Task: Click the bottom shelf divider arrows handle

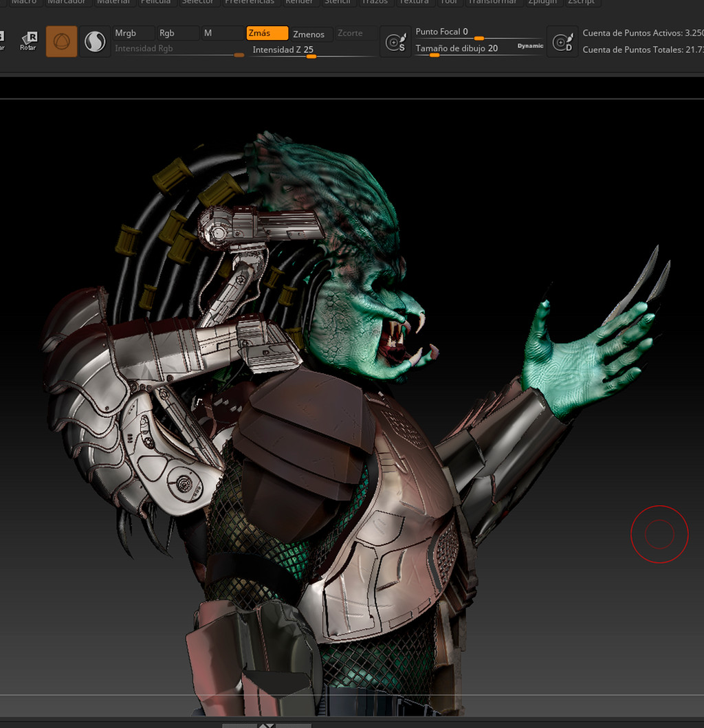Action: tap(267, 725)
